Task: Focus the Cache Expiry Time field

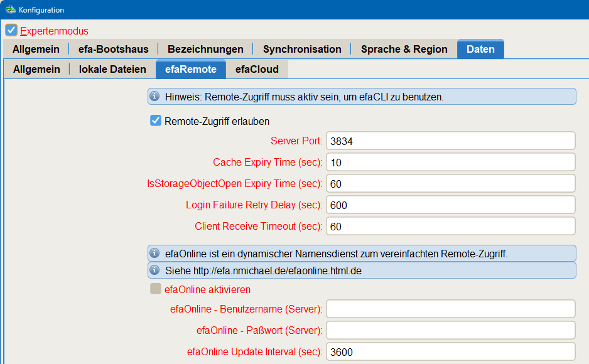Action: [450, 163]
